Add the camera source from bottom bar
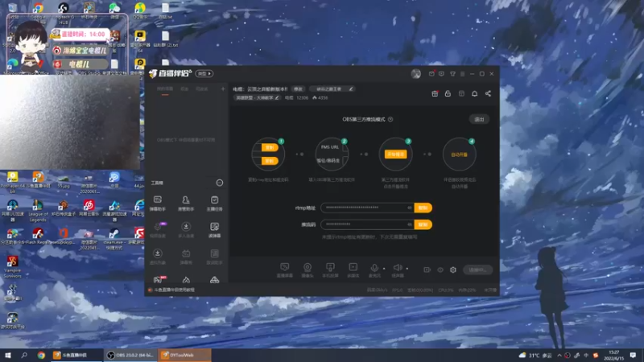644x362 pixels. tap(308, 270)
